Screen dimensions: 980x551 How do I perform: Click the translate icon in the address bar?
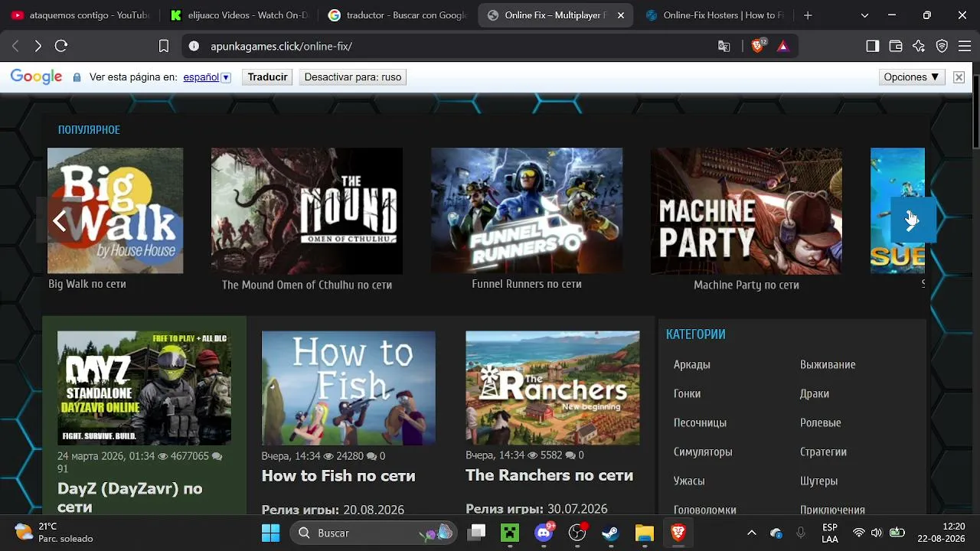click(x=724, y=46)
